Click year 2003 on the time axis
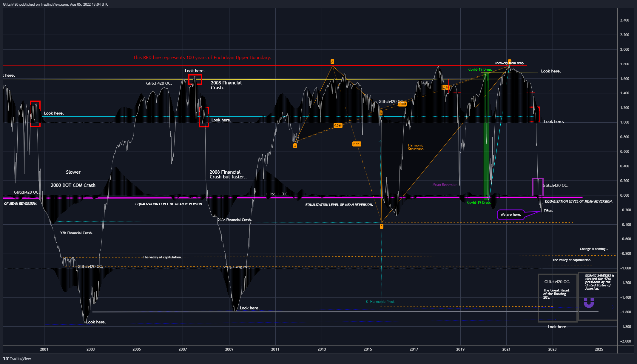Screen dimensions: 637x364 [90, 349]
